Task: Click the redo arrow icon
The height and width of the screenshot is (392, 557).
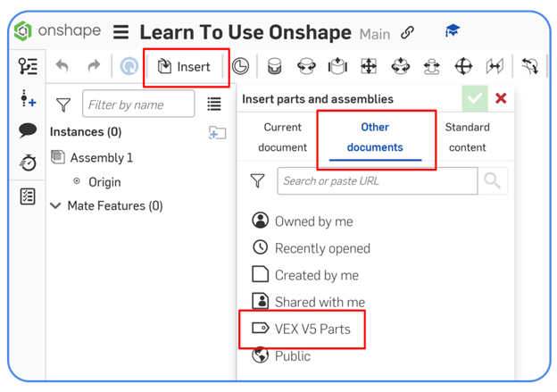Action: click(94, 66)
